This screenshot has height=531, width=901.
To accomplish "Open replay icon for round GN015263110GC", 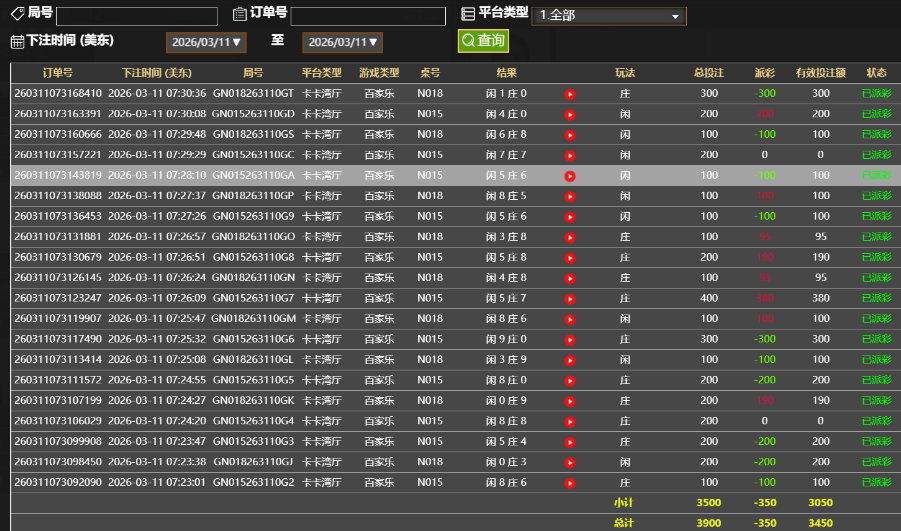I will click(x=570, y=156).
